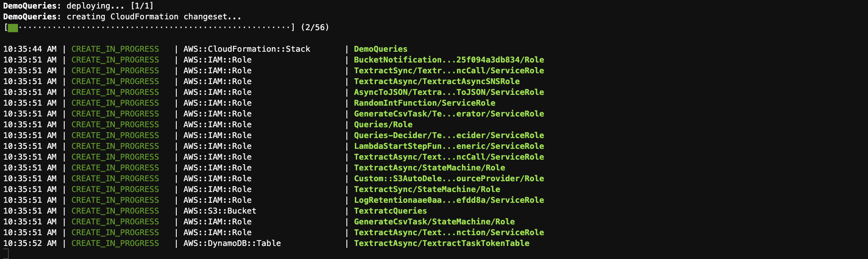
Task: Click the TextractAsync/TextractAsyncSNSRole resource name
Action: [437, 81]
